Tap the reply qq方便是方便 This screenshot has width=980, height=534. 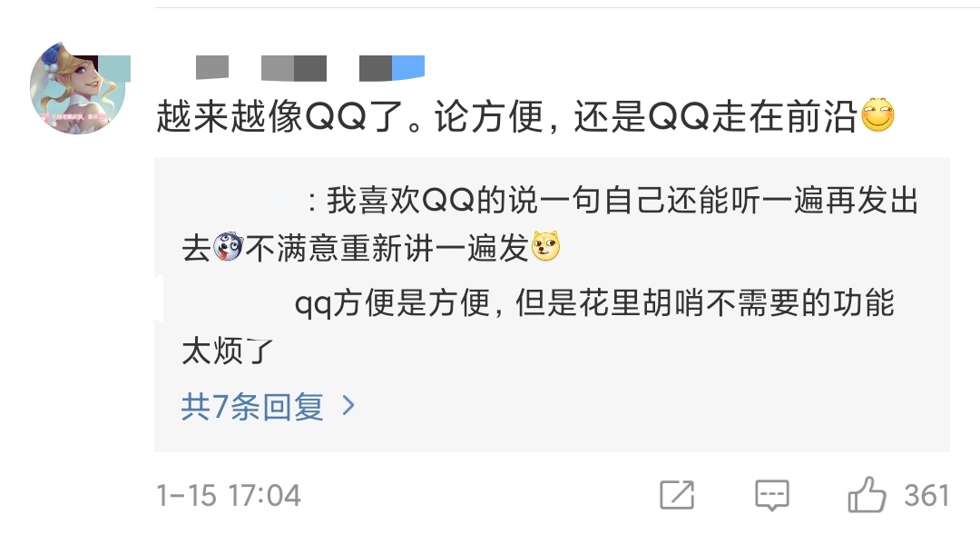pos(537,327)
